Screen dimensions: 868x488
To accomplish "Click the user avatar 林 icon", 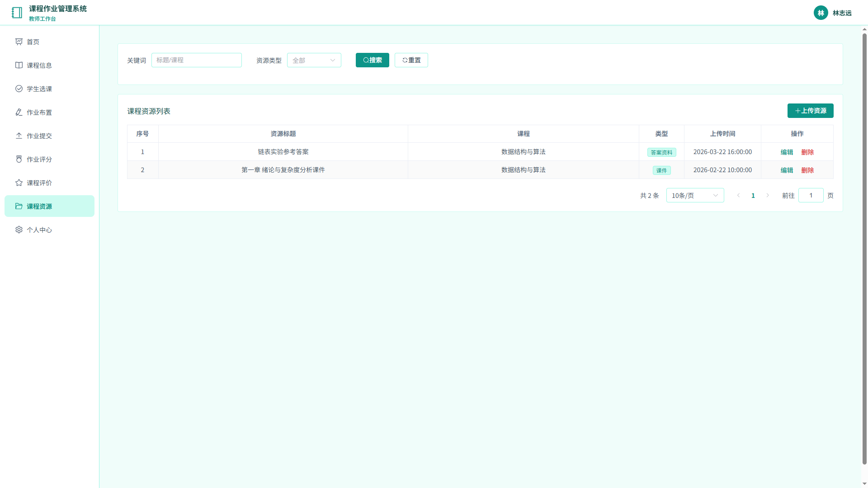I will click(x=821, y=13).
